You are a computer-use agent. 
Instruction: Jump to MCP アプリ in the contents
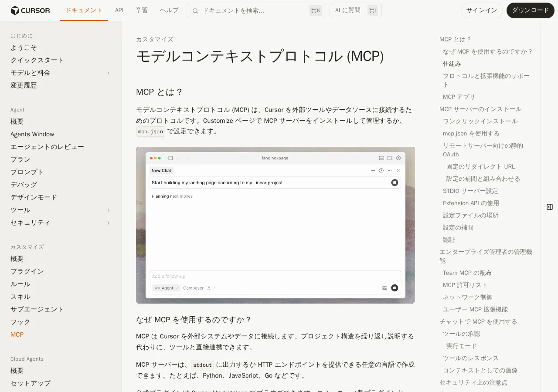(x=459, y=97)
